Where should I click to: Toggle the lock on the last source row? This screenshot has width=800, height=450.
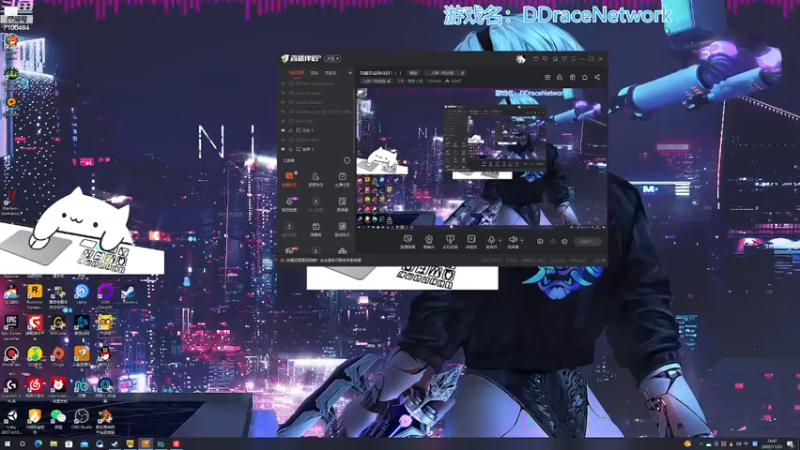coord(291,149)
